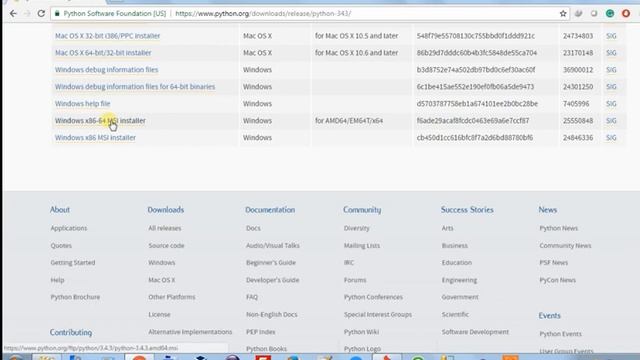The image size is (640, 360).
Task: Open the About footer heading
Action: point(60,210)
